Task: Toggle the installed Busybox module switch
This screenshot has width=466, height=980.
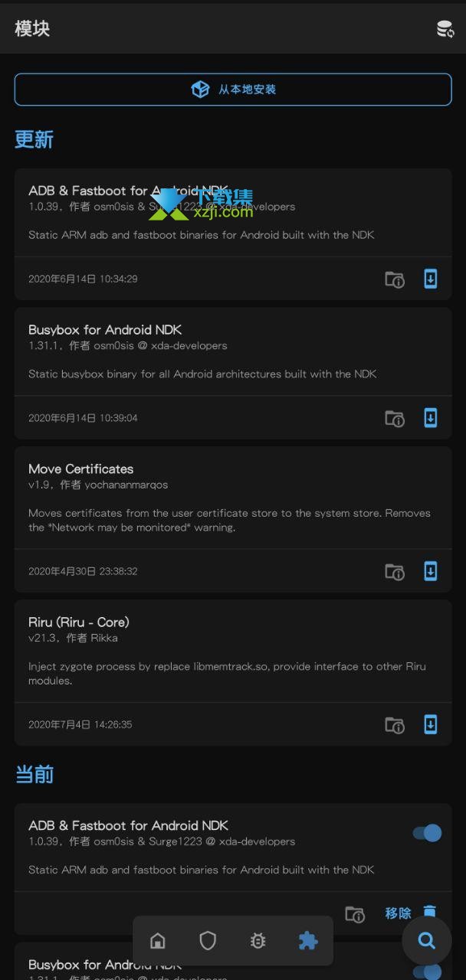Action: [x=428, y=972]
